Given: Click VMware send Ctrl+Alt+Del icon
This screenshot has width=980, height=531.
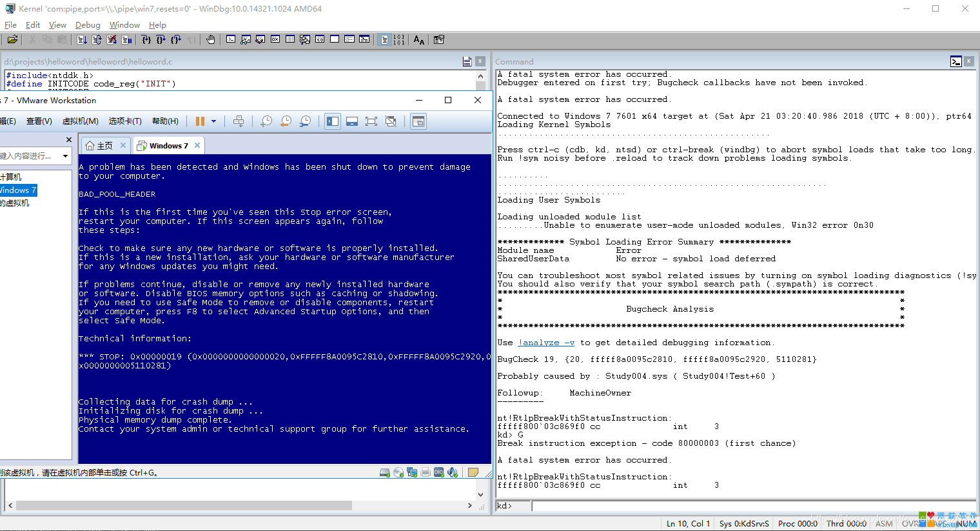Looking at the screenshot, I should tap(239, 121).
